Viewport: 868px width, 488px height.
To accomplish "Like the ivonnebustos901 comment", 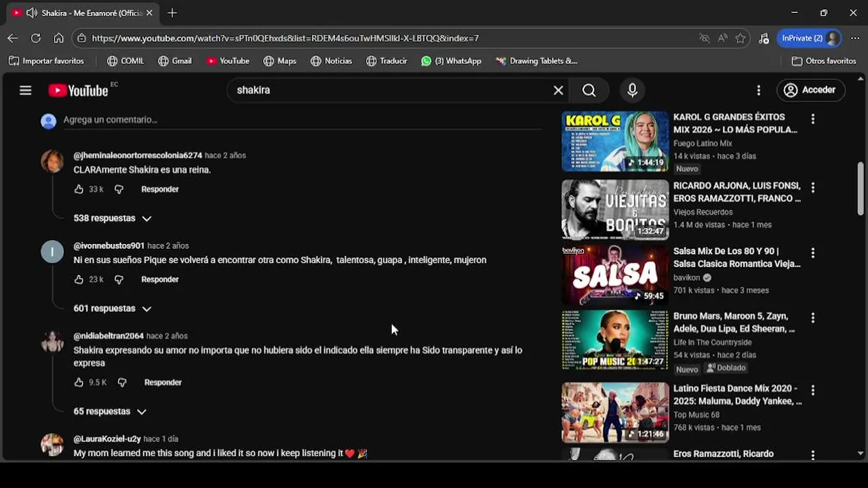I will tap(79, 279).
